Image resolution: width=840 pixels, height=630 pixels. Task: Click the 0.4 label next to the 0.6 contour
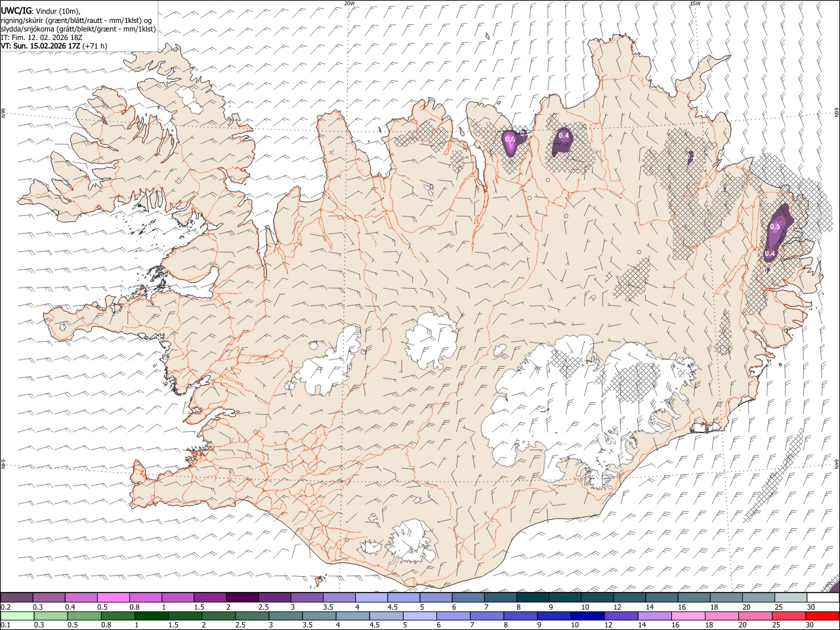(563, 136)
